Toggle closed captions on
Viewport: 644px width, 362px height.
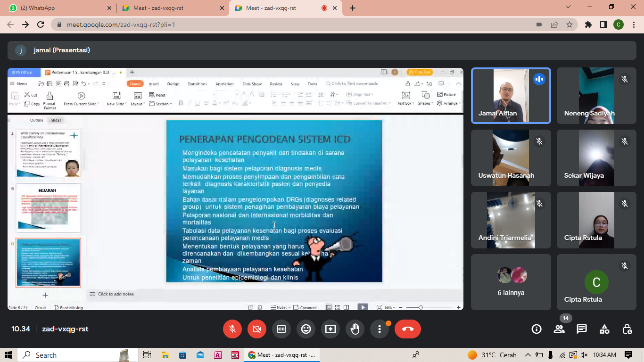tap(281, 329)
